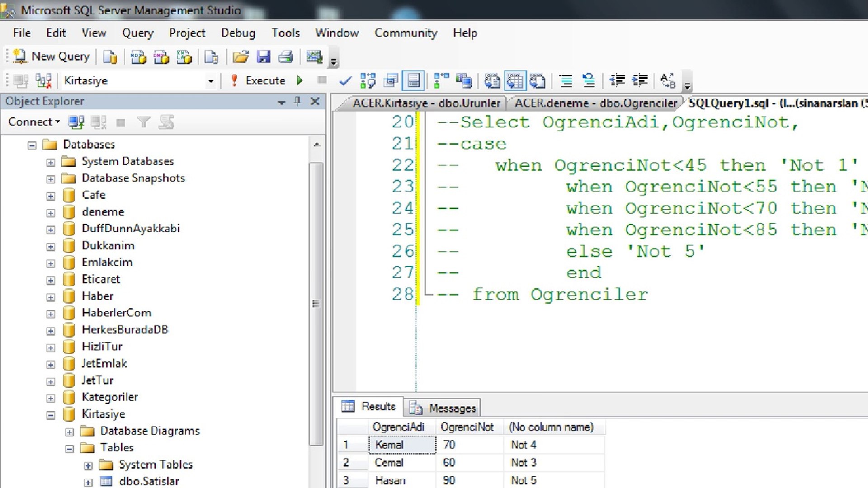Image resolution: width=868 pixels, height=488 pixels.
Task: Click the Object Explorer filter funnel icon
Action: click(143, 122)
